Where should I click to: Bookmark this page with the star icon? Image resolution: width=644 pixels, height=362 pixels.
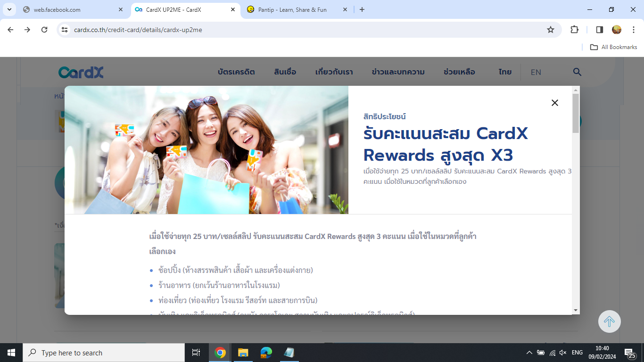pos(550,30)
